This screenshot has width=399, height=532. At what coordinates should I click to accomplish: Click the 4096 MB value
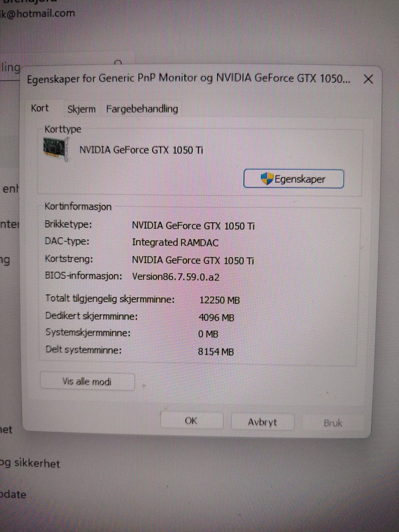click(x=217, y=318)
